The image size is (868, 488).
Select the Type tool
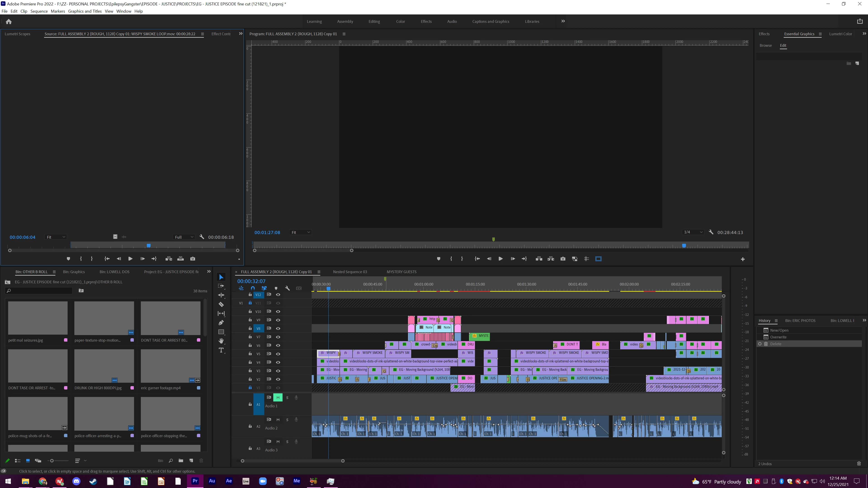tap(221, 350)
